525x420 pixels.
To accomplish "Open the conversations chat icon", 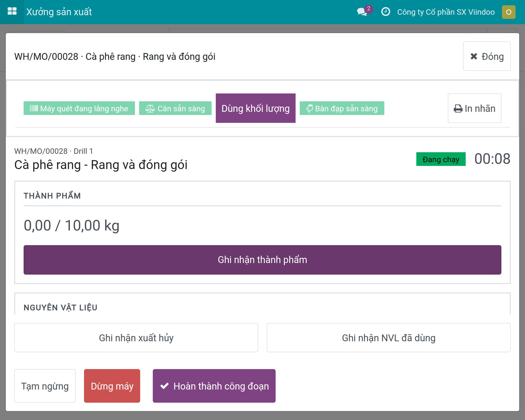I will (362, 12).
